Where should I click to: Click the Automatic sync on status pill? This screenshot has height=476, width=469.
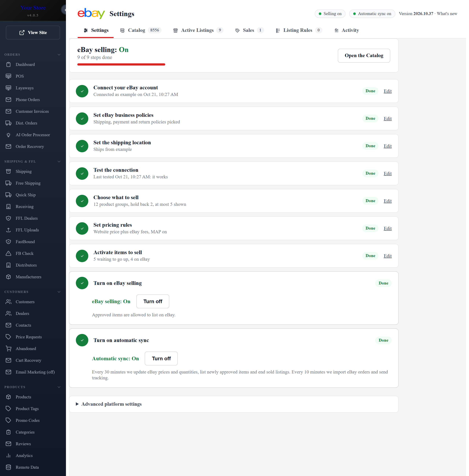click(x=372, y=14)
